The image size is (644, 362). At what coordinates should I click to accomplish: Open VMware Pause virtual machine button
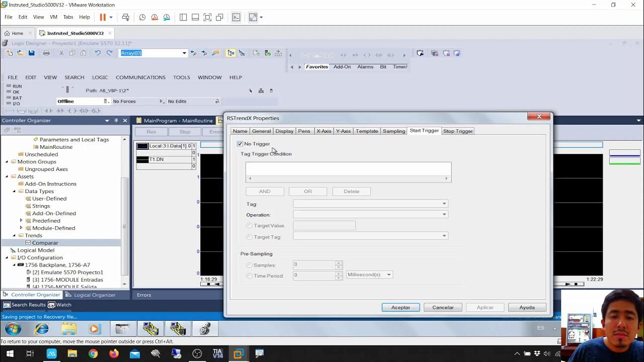103,17
